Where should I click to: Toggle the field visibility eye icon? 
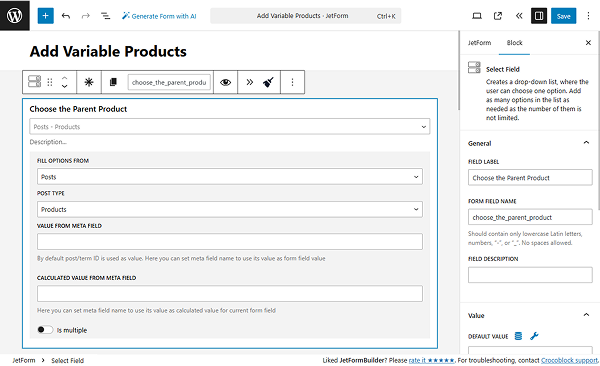pyautogui.click(x=225, y=82)
